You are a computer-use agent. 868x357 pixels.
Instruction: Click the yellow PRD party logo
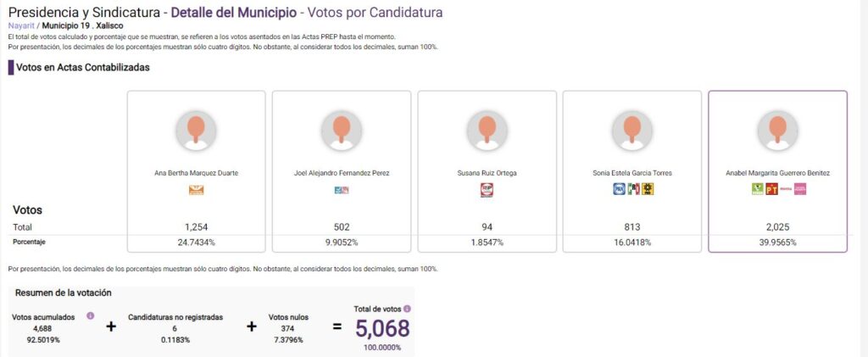tap(648, 189)
